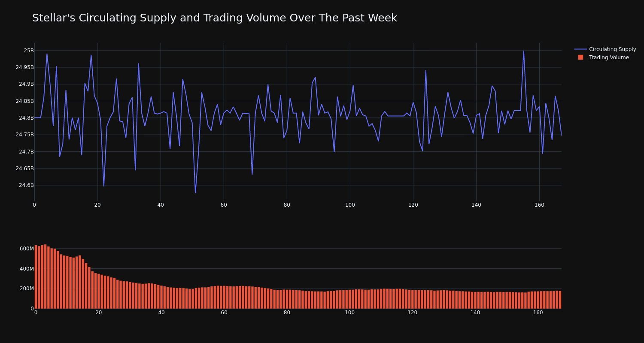Click the 24.8B y-axis label
Image resolution: width=644 pixels, height=343 pixels.
click(x=26, y=118)
